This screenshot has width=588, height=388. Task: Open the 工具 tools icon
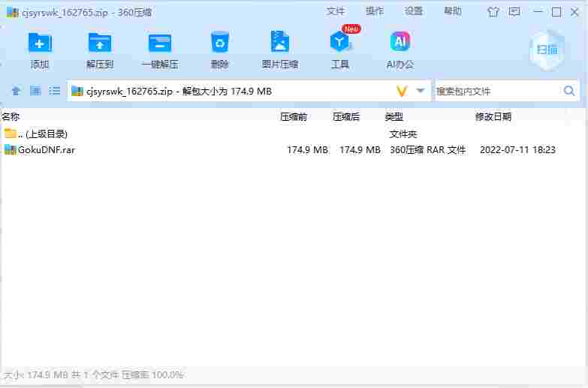pyautogui.click(x=339, y=42)
